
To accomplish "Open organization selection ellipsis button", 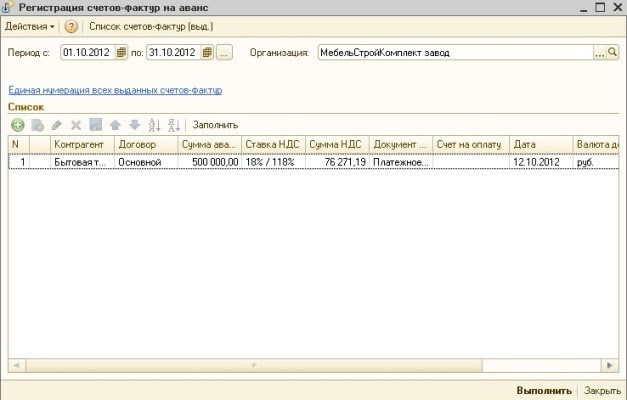I will (599, 52).
